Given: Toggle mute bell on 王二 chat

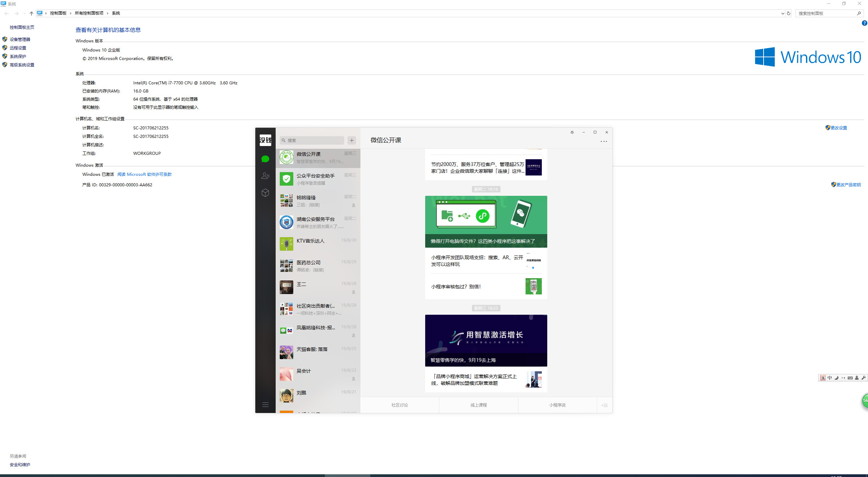Looking at the screenshot, I should [354, 292].
